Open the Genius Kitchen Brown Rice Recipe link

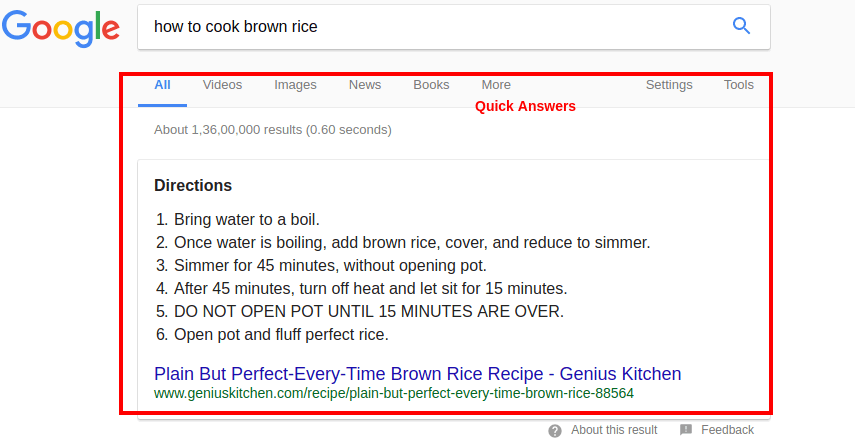coord(417,374)
